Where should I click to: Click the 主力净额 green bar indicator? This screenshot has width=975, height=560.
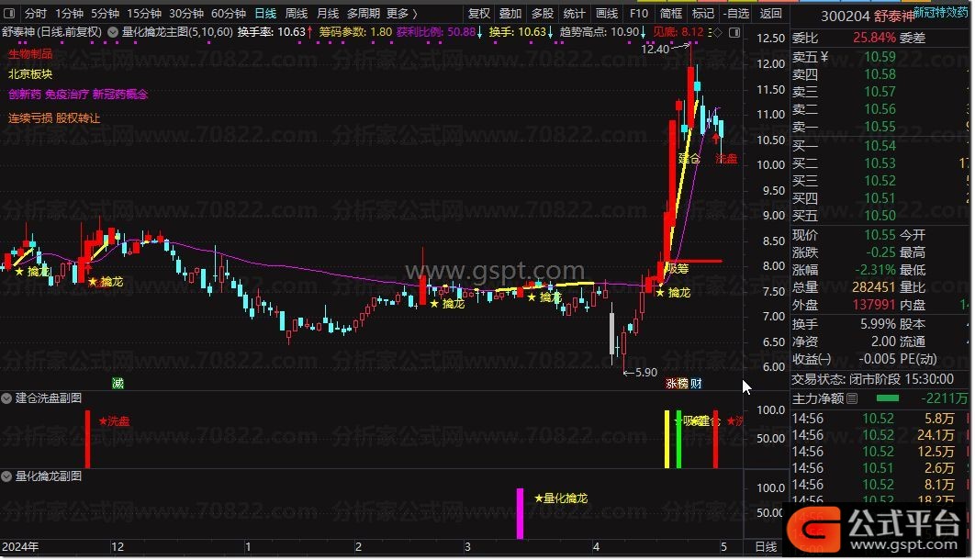point(888,398)
